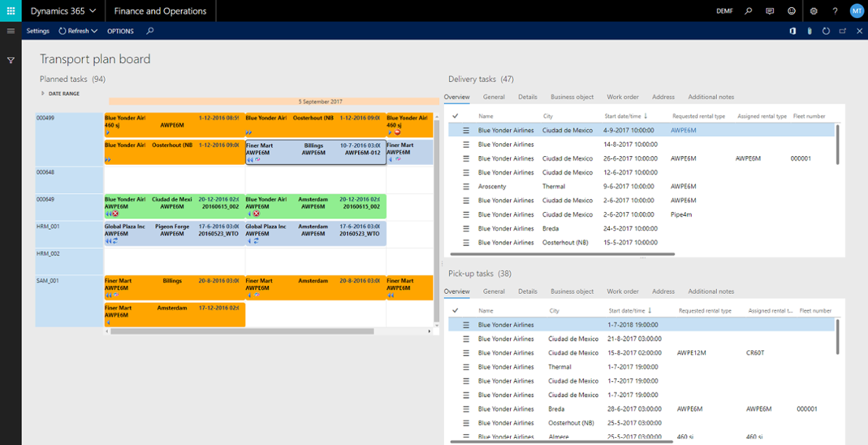Toggle select-all checkmark in Delivery tasks grid

(x=455, y=116)
